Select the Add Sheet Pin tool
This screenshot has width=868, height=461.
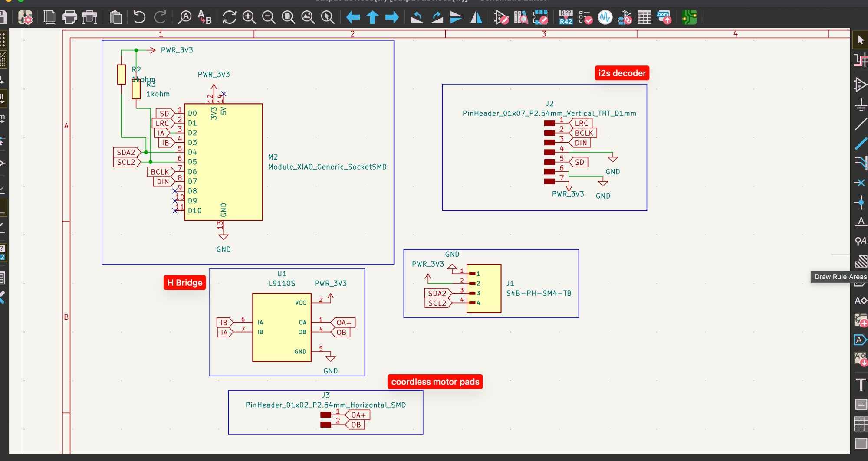860,340
